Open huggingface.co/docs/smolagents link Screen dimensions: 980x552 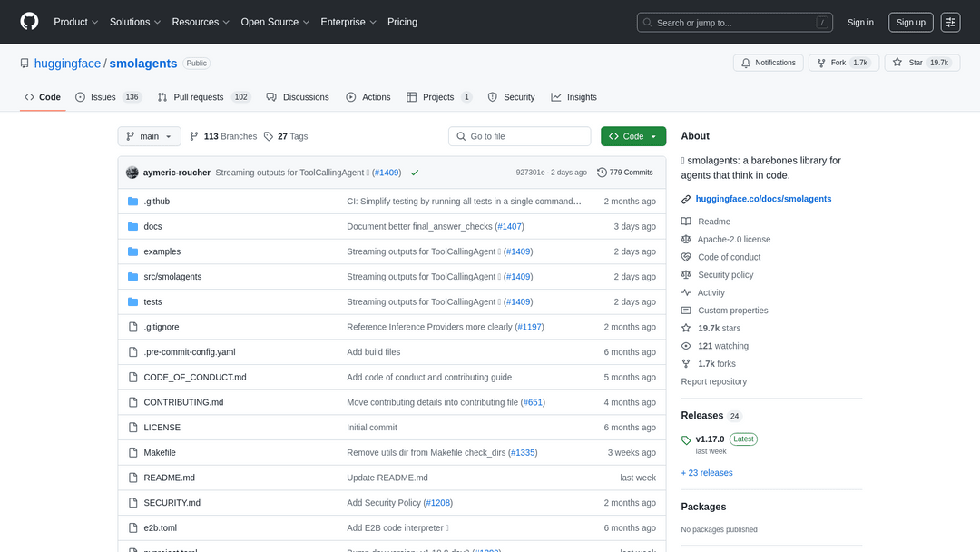(x=763, y=199)
